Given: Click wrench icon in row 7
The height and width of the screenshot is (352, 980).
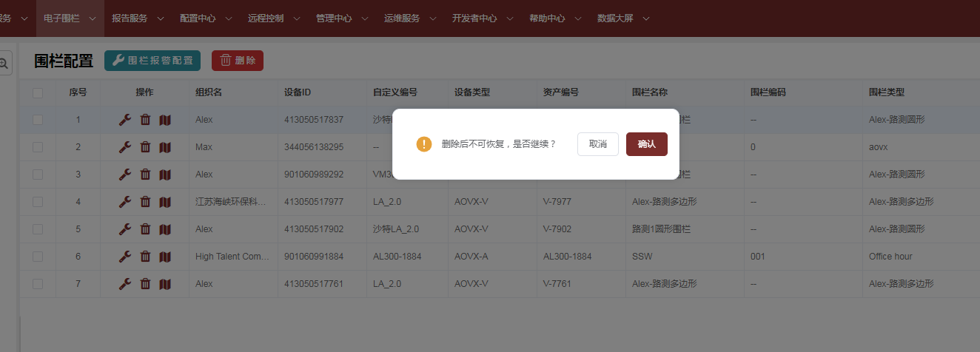Looking at the screenshot, I should (125, 284).
